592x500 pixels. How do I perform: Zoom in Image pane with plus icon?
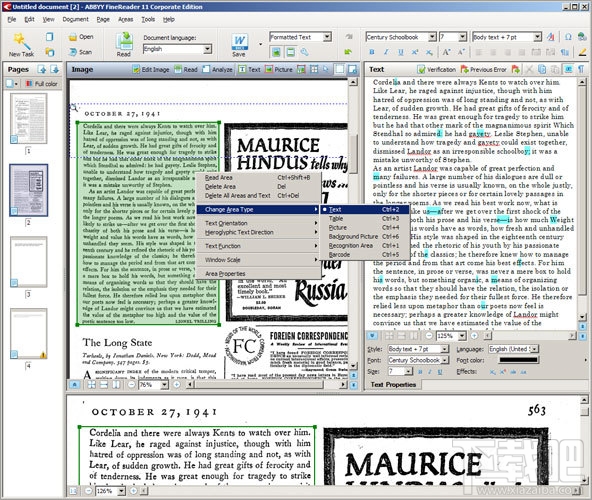click(x=176, y=385)
